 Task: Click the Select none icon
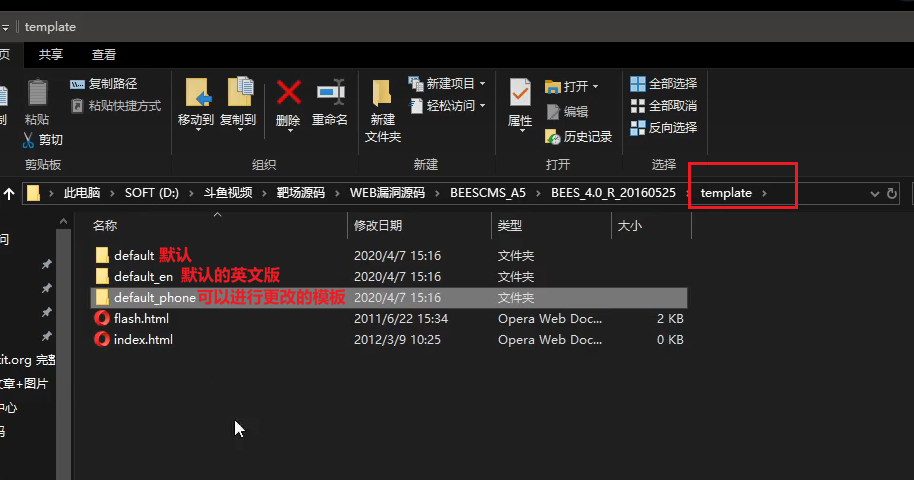[x=638, y=106]
